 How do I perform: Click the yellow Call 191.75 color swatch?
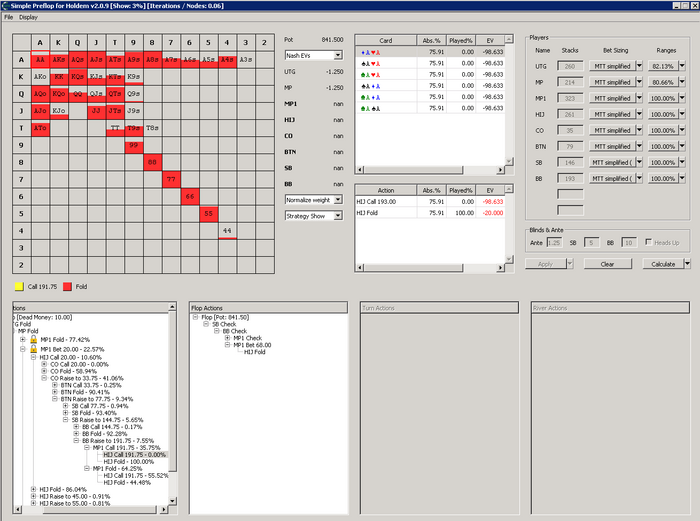pyautogui.click(x=19, y=287)
